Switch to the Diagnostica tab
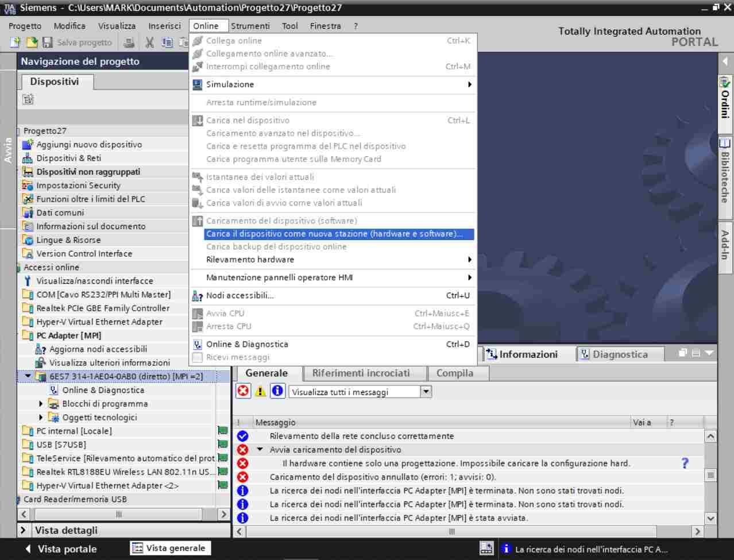This screenshot has height=560, width=734. 620,354
